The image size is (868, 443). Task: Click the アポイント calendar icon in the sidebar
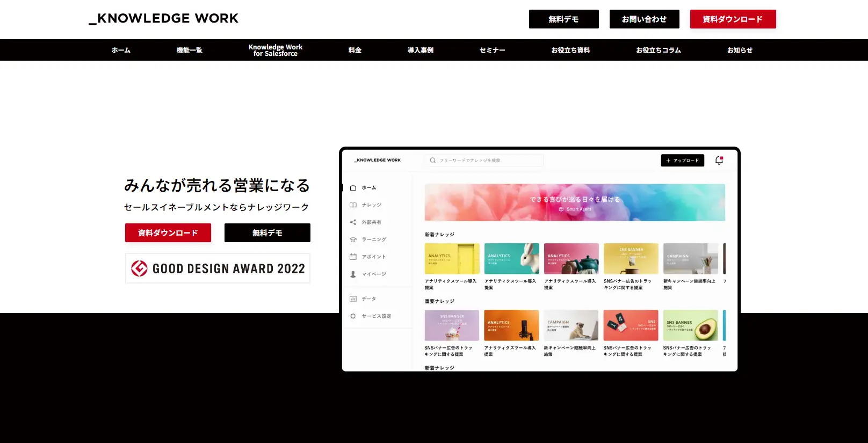(x=353, y=257)
